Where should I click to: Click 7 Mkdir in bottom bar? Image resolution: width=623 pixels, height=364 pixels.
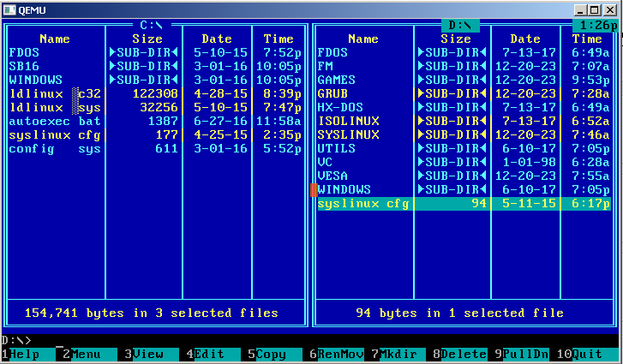point(398,354)
